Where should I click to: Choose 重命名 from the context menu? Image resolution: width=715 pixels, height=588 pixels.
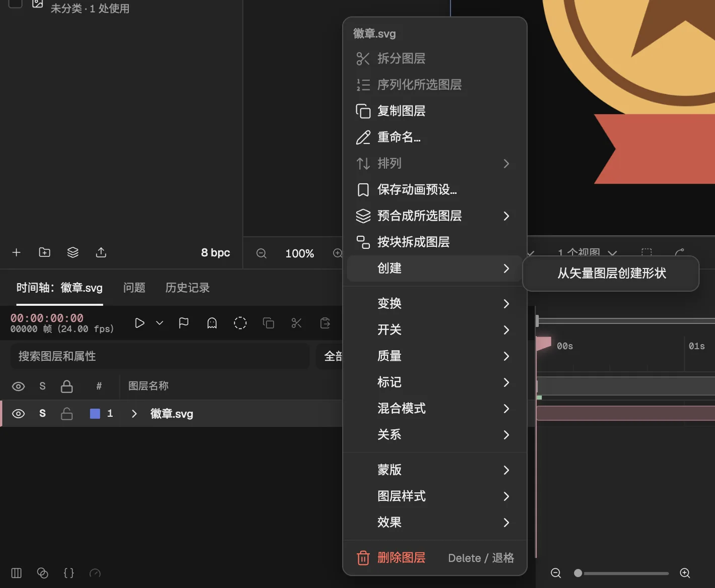(434, 137)
